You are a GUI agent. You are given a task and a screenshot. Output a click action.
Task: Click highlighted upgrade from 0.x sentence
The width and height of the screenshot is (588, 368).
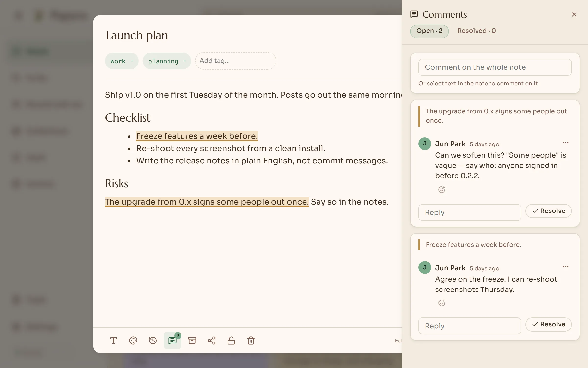[207, 202]
